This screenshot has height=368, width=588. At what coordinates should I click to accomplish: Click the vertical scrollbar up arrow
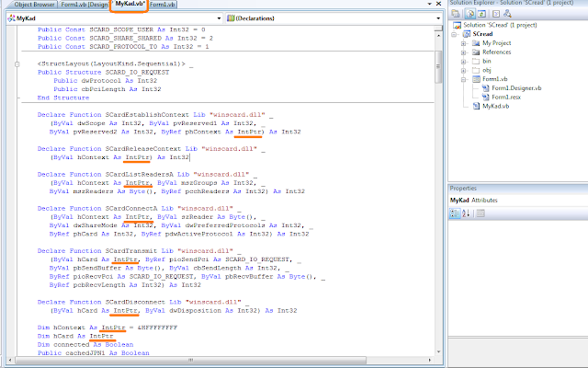tap(438, 36)
